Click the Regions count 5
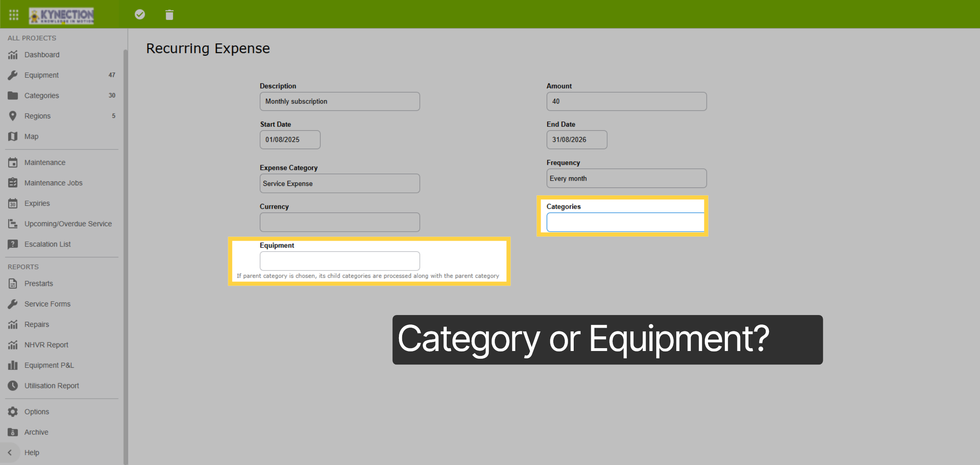This screenshot has width=980, height=465. 114,116
